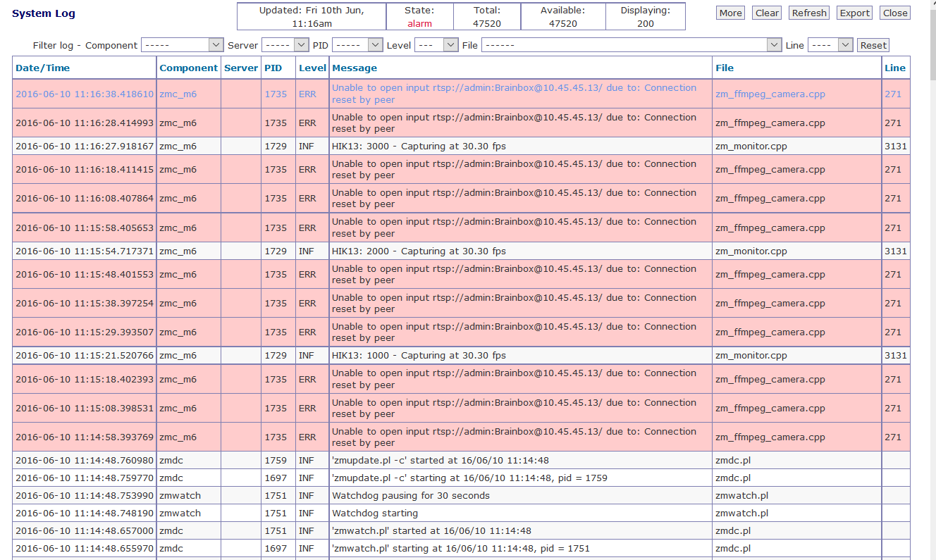Viewport: 936px width, 560px height.
Task: Click the Available value 47520
Action: pyautogui.click(x=563, y=23)
